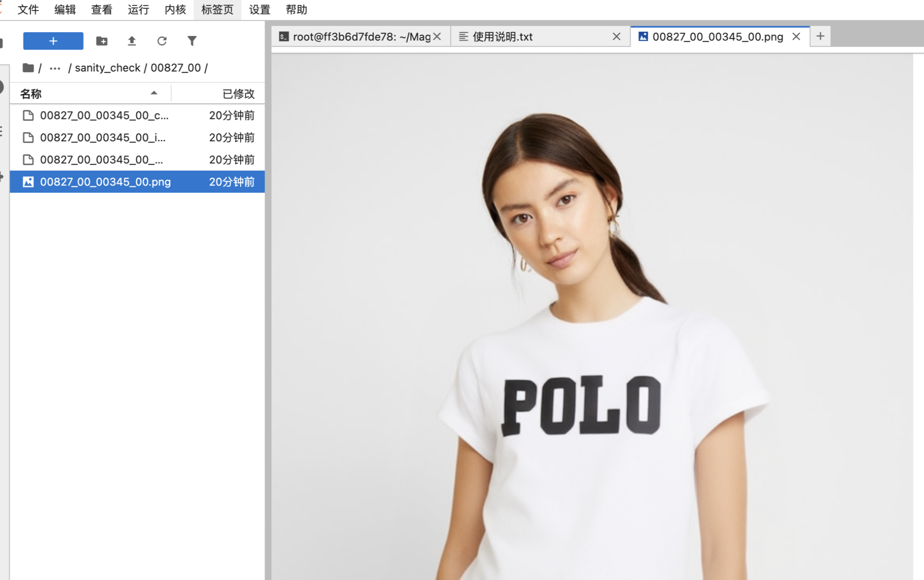
Task: Close the 使用说明.txt tab
Action: pos(616,37)
